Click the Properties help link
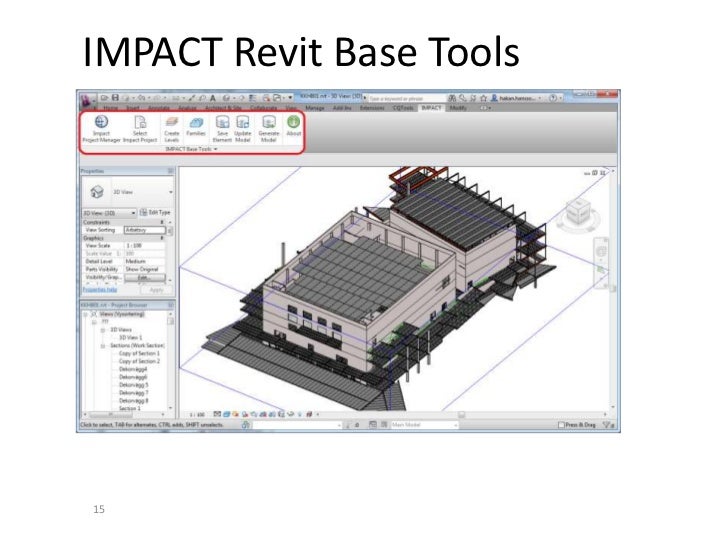This screenshot has width=728, height=546. coord(100,290)
